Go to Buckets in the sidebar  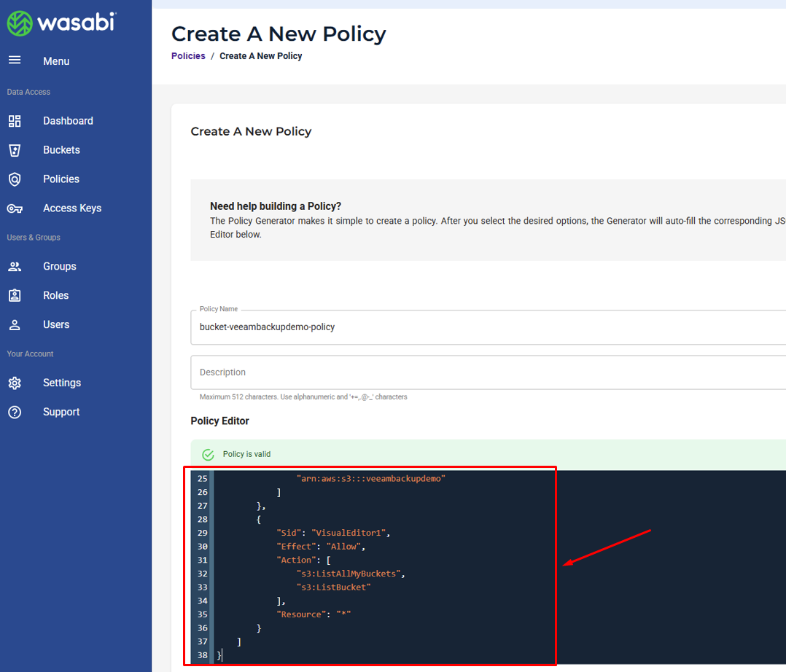(x=62, y=150)
